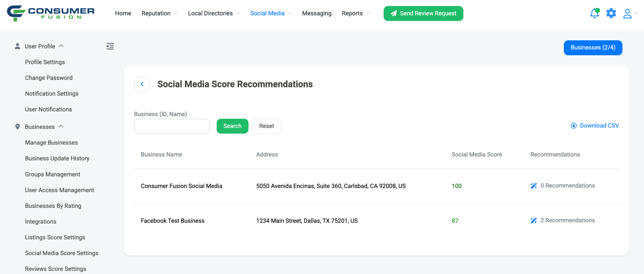
Task: Click the Download CSV circle-arrow icon
Action: [574, 126]
